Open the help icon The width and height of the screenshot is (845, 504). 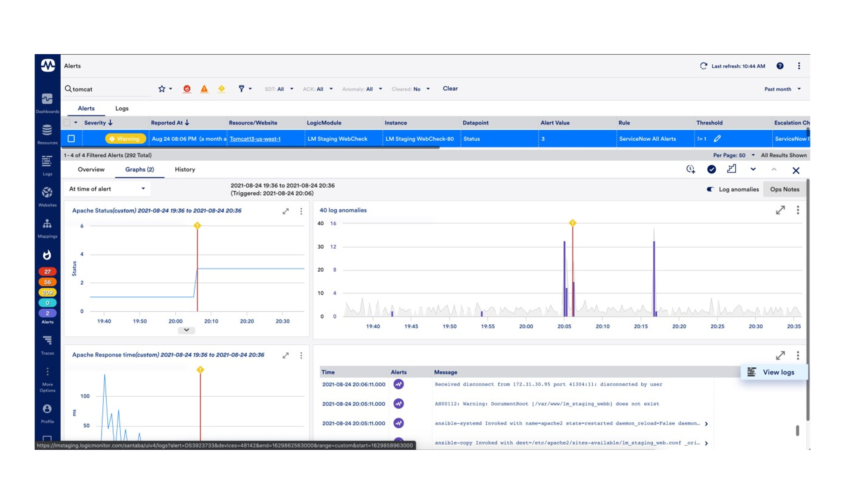pyautogui.click(x=780, y=66)
